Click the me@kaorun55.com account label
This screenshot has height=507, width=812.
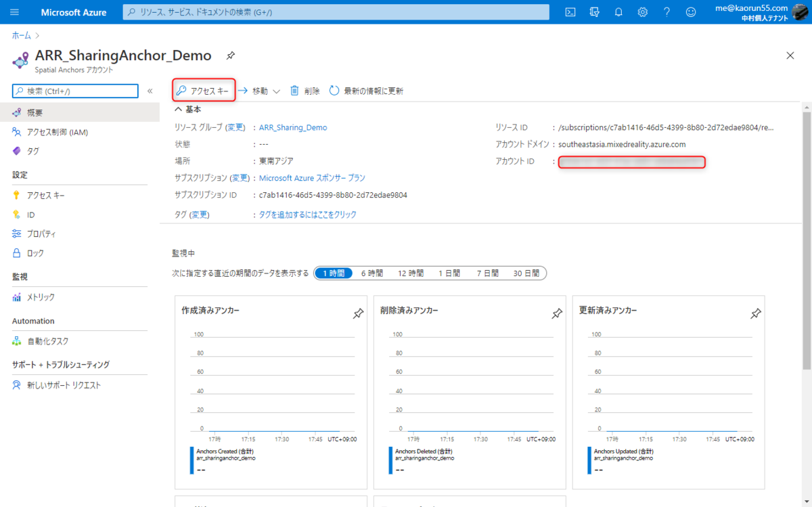pyautogui.click(x=751, y=7)
